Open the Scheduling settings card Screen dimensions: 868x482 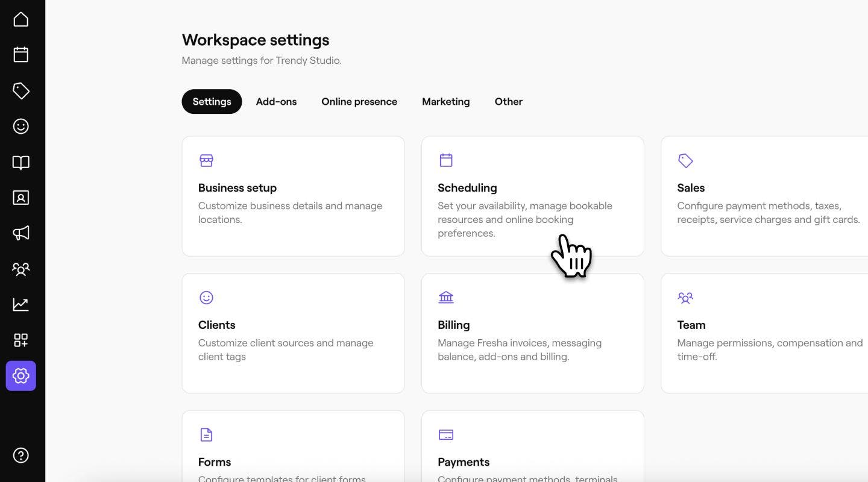coord(533,196)
